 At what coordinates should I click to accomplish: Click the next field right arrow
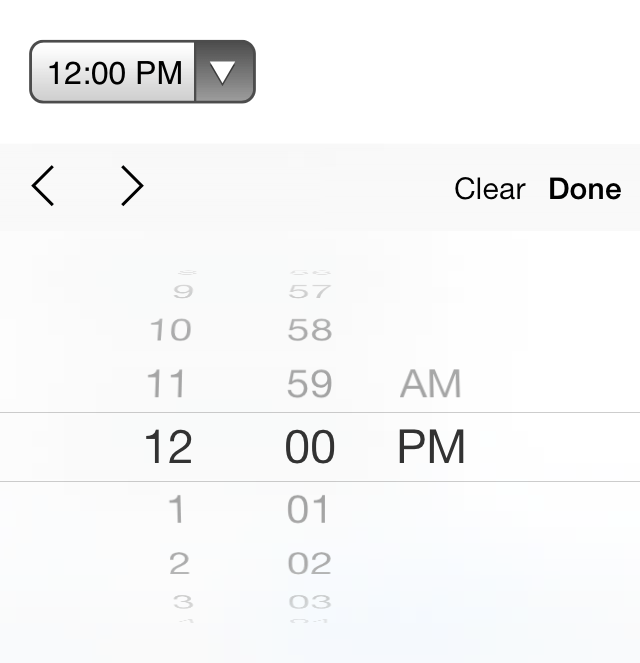(132, 186)
